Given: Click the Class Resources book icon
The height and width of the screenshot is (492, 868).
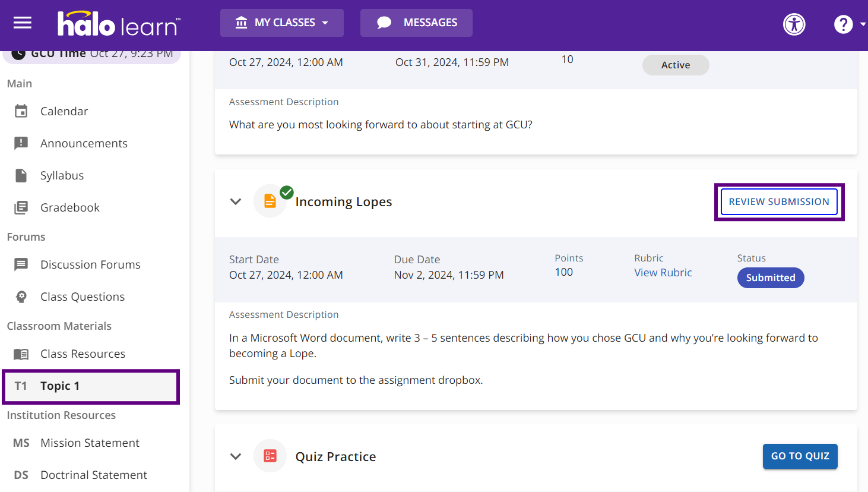Looking at the screenshot, I should pyautogui.click(x=21, y=354).
